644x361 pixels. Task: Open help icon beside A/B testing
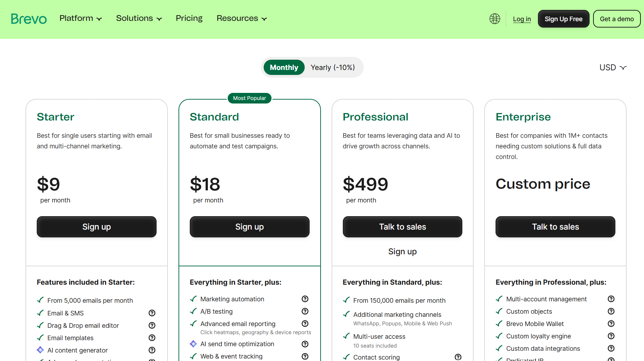305,311
